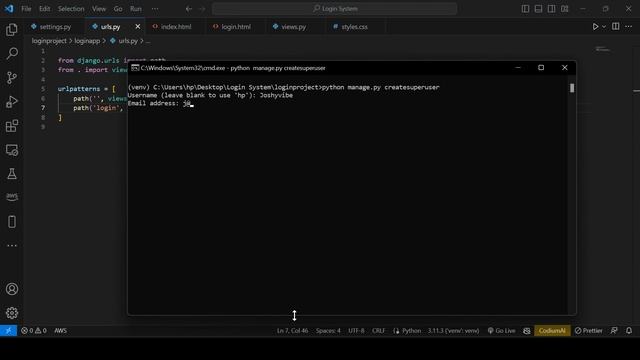Click the VS Code logo icon
The height and width of the screenshot is (360, 640).
point(9,9)
